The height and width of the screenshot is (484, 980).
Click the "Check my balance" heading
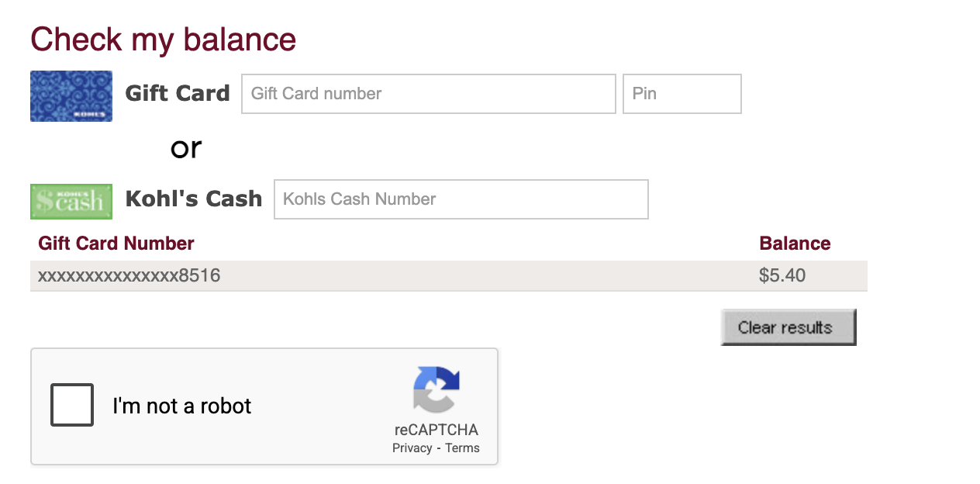163,39
